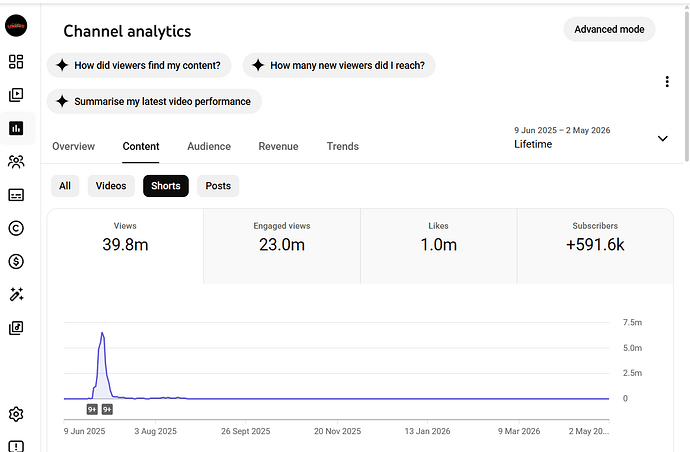
Task: Switch to the Revenue tab
Action: (278, 146)
